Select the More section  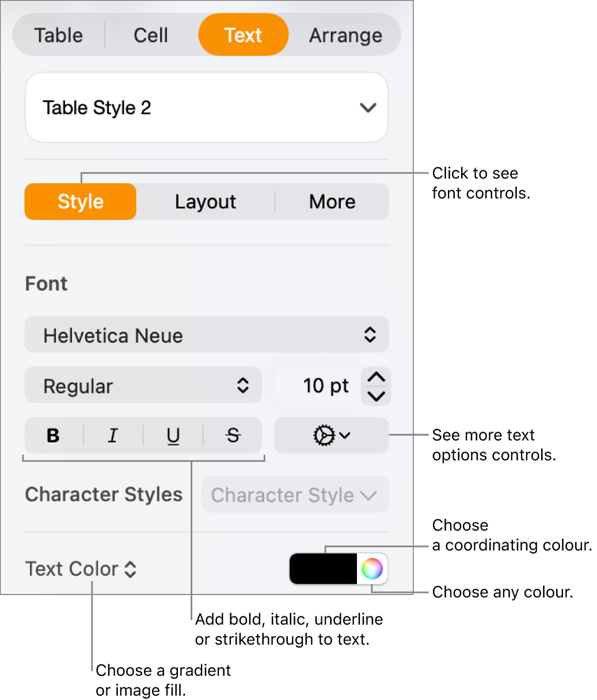click(332, 201)
